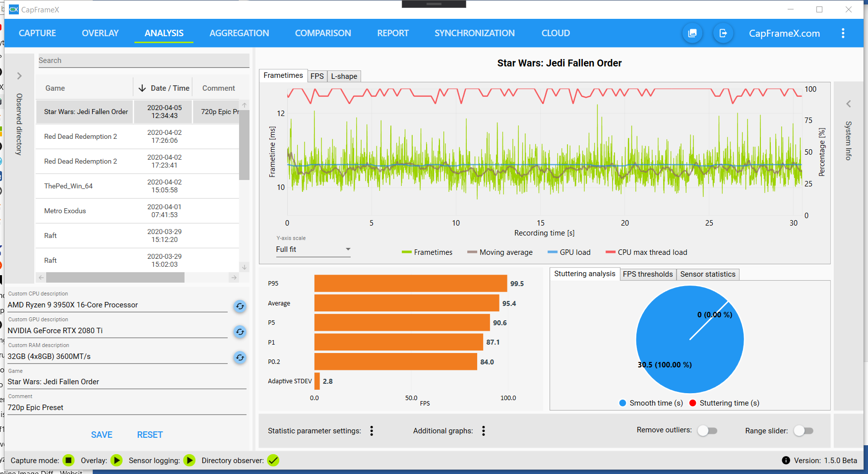Click the Search input field

[x=144, y=60]
